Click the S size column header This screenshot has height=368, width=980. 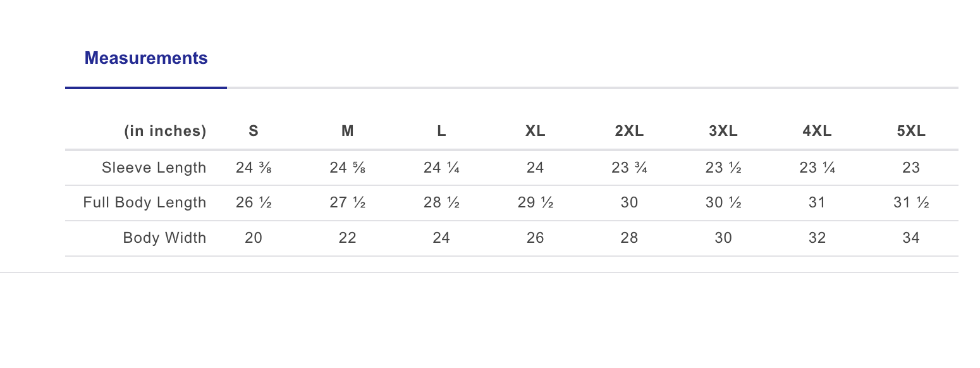[254, 132]
